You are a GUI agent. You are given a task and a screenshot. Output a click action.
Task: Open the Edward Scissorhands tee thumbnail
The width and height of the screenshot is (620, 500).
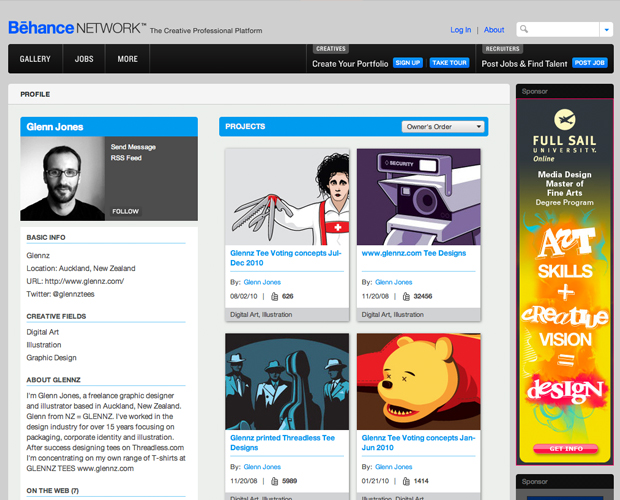pyautogui.click(x=287, y=197)
